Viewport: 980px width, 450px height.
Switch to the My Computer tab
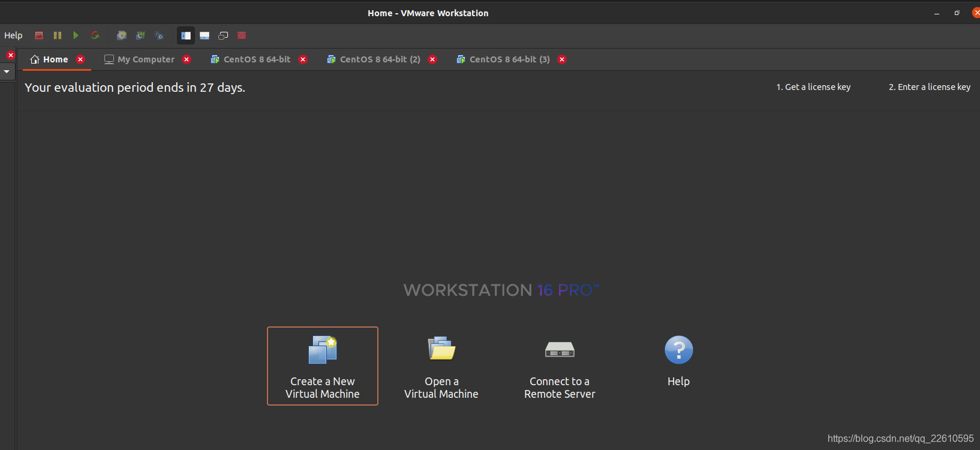pyautogui.click(x=146, y=59)
